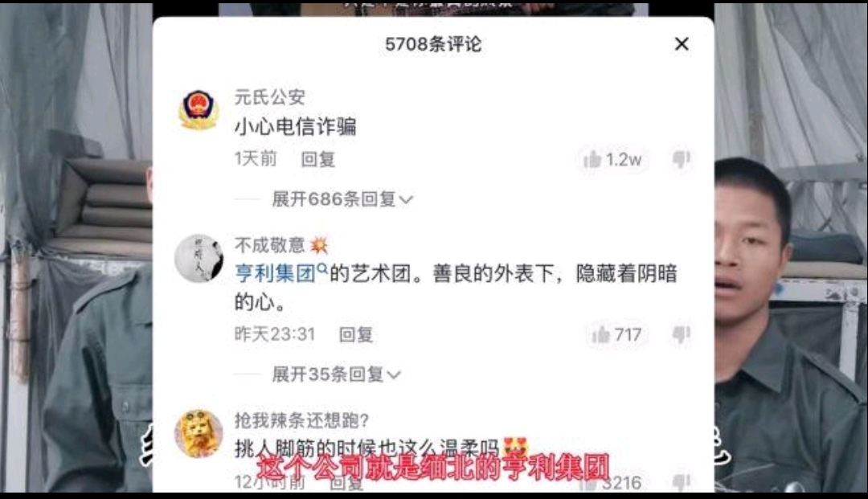Open 不成敬意 profile avatar
The width and height of the screenshot is (868, 499).
coord(199,259)
